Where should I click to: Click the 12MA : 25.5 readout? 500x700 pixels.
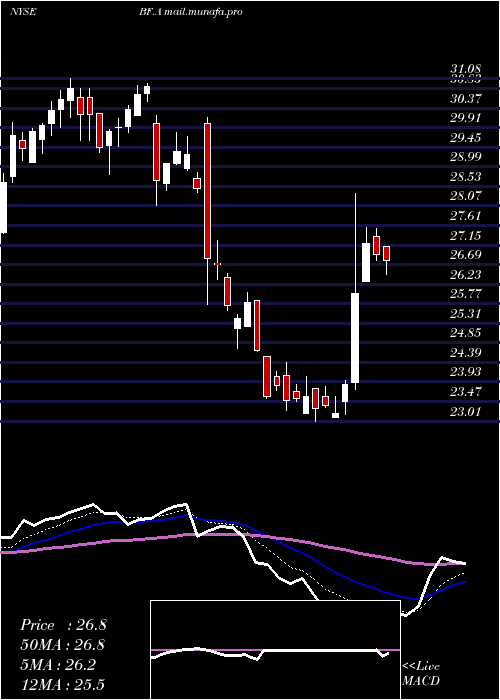click(x=63, y=685)
